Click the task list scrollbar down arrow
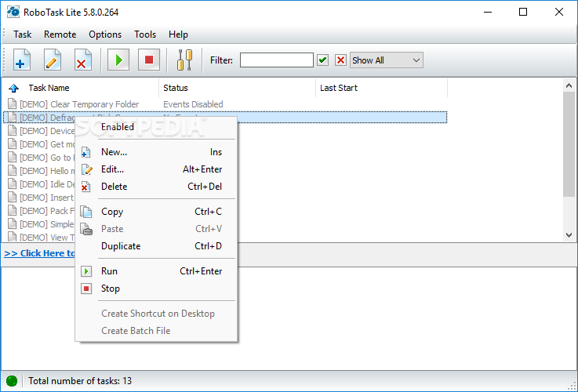 click(x=569, y=234)
